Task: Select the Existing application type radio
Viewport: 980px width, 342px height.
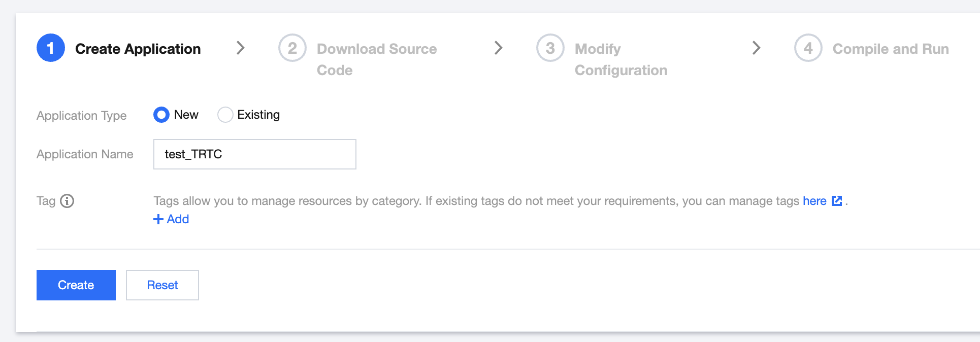Action: (225, 115)
